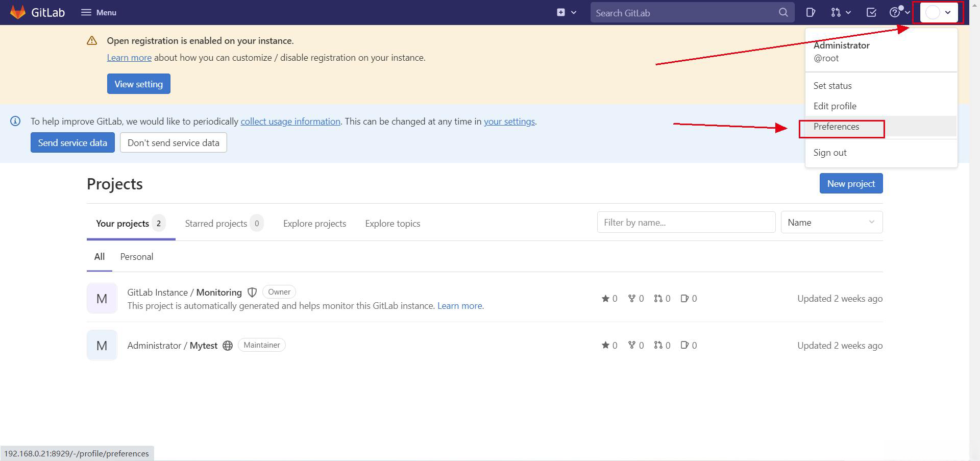Open the Help question mark menu
The width and height of the screenshot is (980, 461).
click(x=899, y=12)
